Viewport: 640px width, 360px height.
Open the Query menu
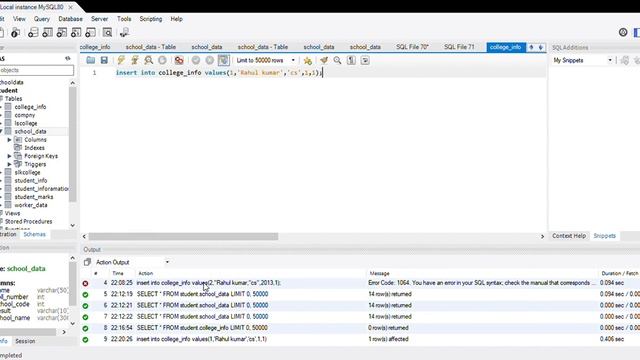pos(42,19)
